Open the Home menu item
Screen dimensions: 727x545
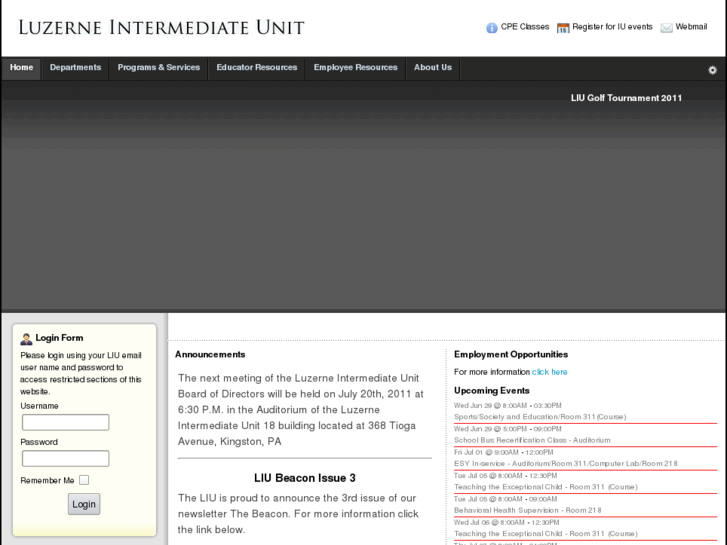pyautogui.click(x=21, y=68)
